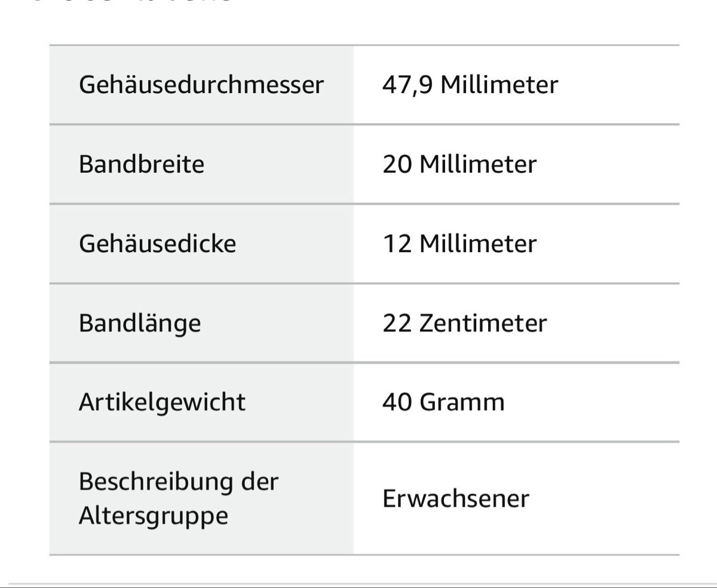The width and height of the screenshot is (717, 588).
Task: Click the word Gramm in Artikelgewicht row
Action: [x=462, y=402]
